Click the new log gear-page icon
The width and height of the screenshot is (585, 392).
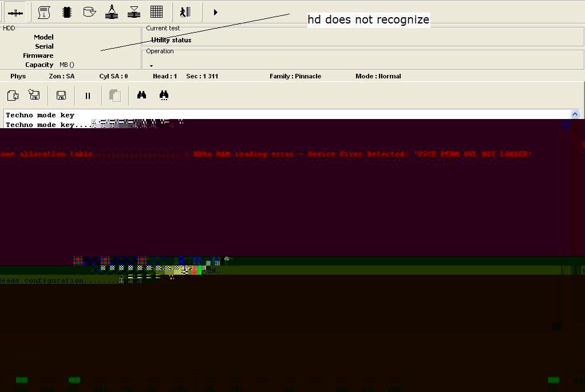[x=13, y=96]
